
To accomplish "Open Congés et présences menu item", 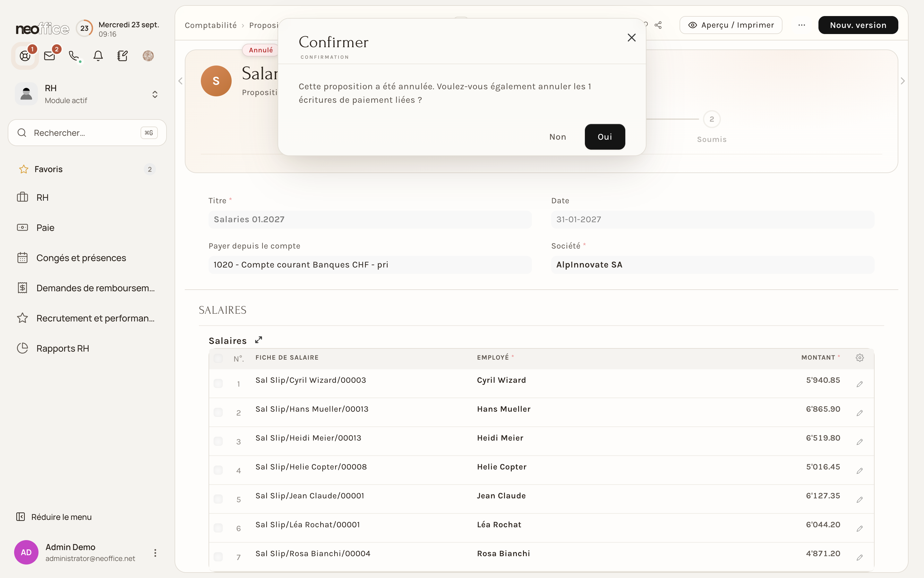I will pyautogui.click(x=87, y=258).
